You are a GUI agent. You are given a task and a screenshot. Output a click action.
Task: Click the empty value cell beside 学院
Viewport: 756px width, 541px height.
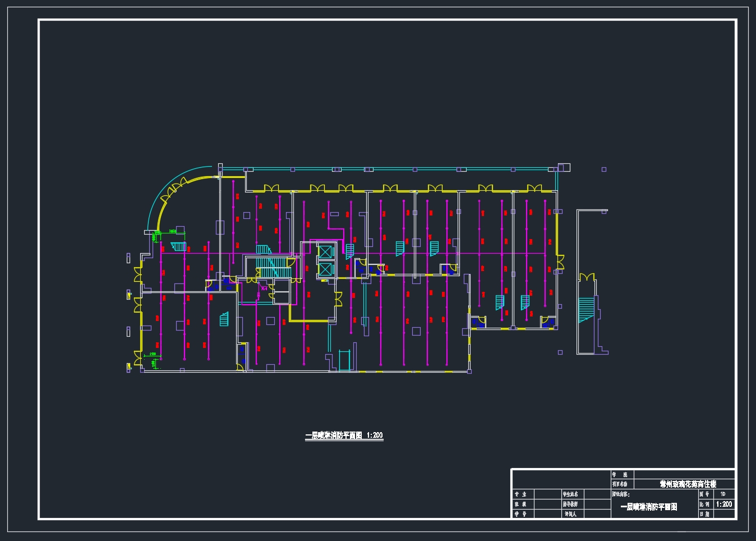[684, 474]
